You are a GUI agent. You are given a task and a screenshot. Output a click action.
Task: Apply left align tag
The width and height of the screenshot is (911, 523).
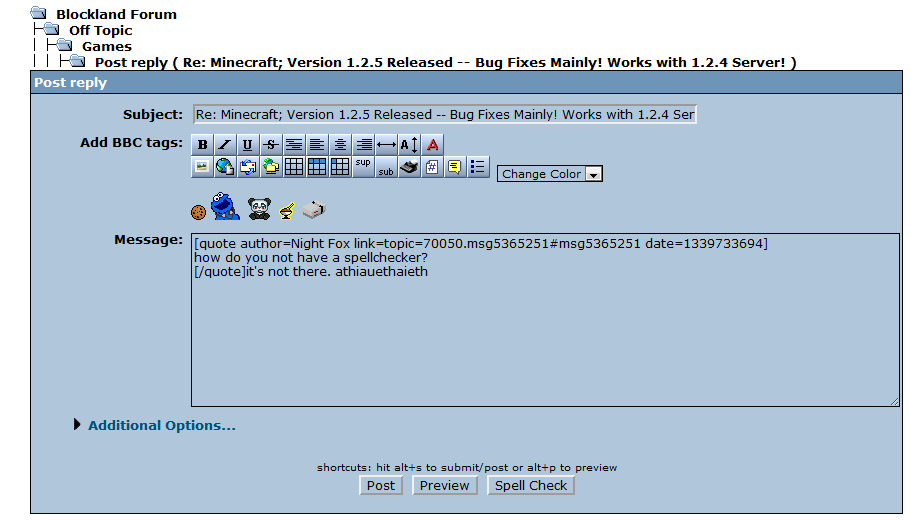click(x=317, y=145)
